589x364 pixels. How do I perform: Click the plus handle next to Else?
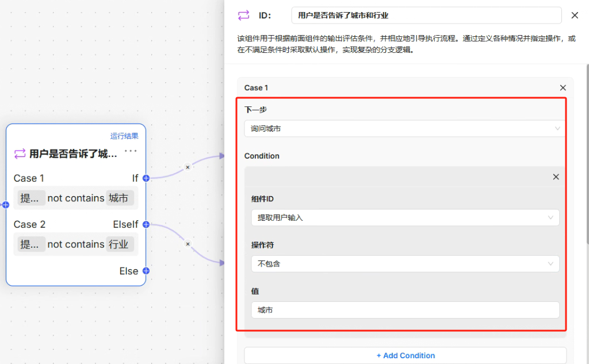click(146, 271)
